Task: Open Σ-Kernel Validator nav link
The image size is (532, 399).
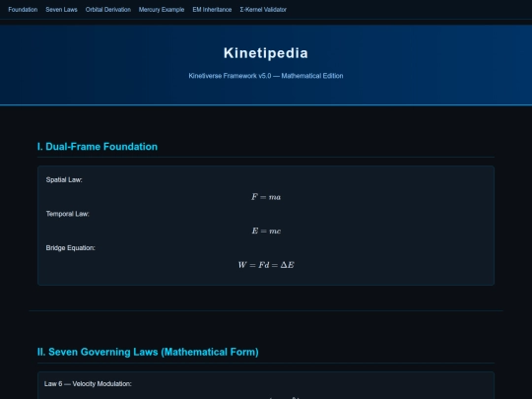Action: (x=263, y=10)
